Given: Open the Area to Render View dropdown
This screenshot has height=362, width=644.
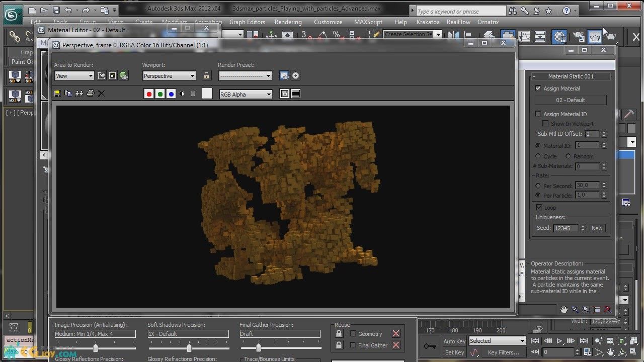Looking at the screenshot, I should [x=74, y=76].
